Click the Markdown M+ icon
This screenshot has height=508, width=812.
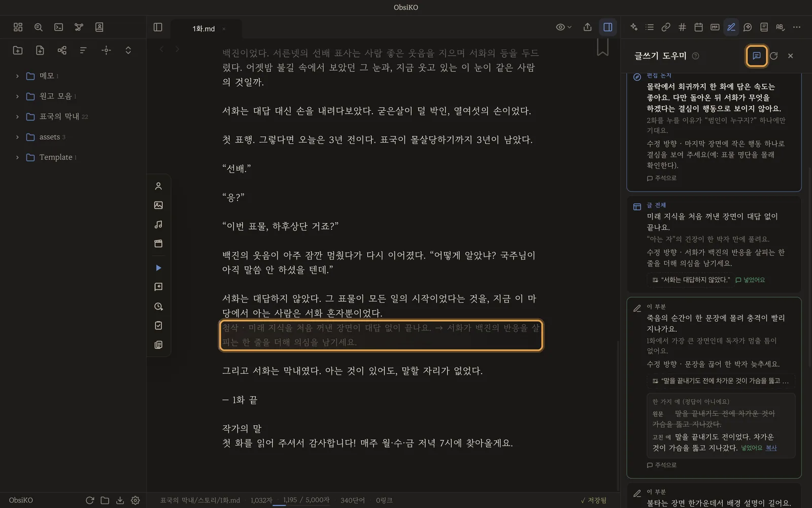[715, 27]
